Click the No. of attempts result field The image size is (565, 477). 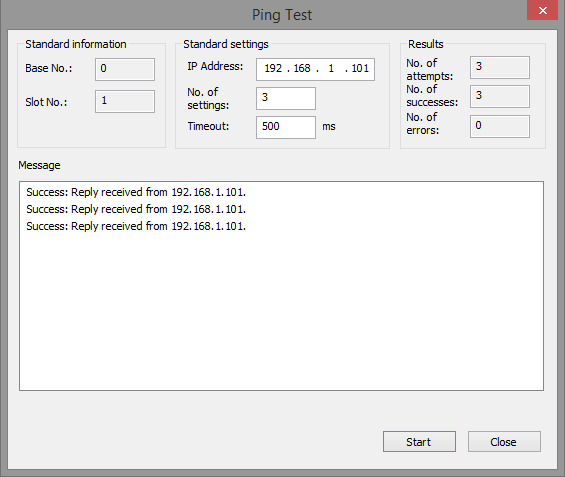pyautogui.click(x=500, y=67)
